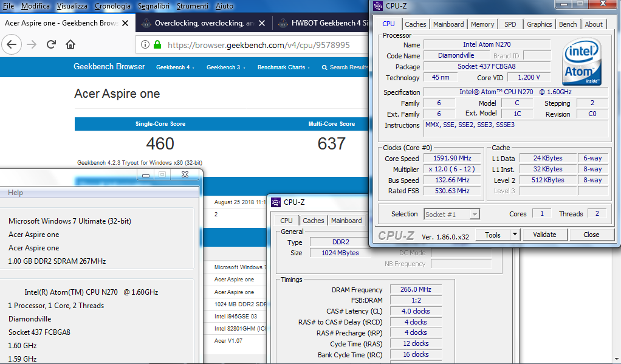The image size is (621, 364).
Task: Close the Overclocking browser tab
Action: pyautogui.click(x=262, y=23)
